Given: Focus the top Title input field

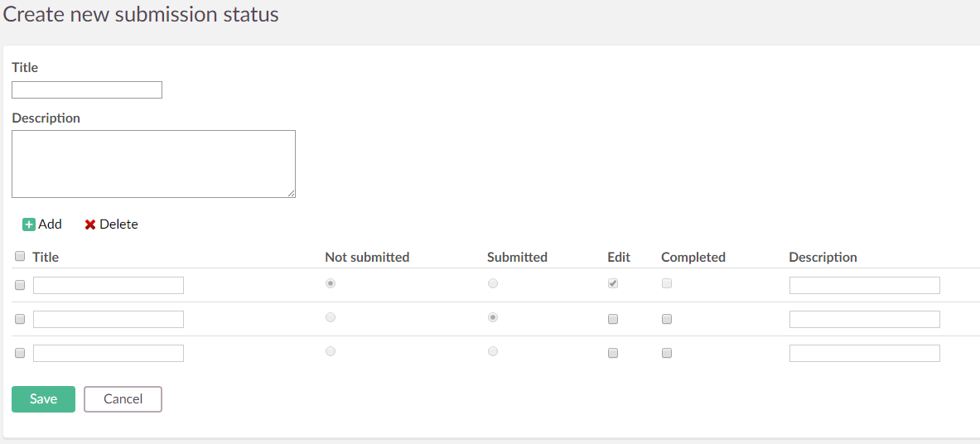Looking at the screenshot, I should point(87,89).
